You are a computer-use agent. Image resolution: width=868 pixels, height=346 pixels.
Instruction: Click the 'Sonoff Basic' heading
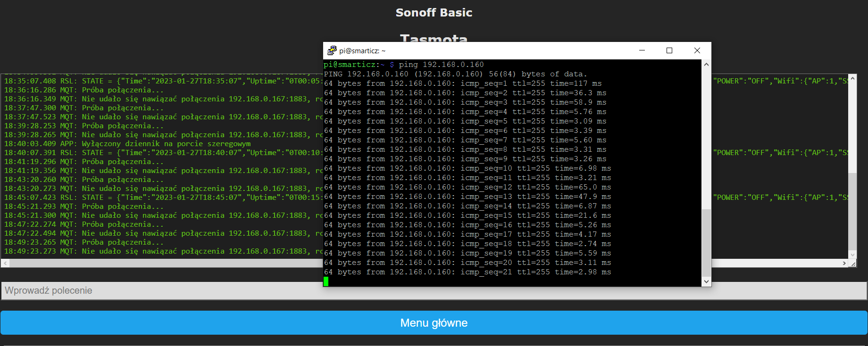(434, 13)
